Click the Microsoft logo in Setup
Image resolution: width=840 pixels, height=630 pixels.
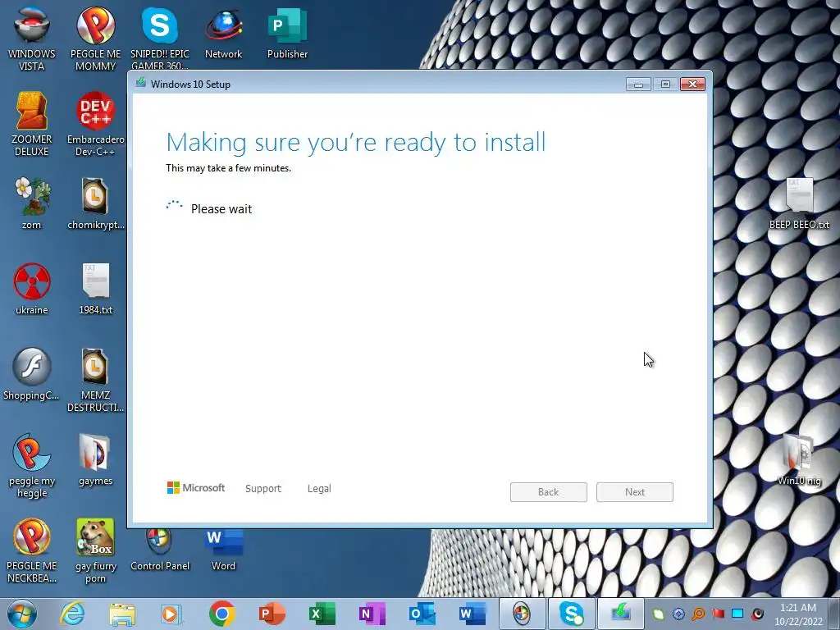point(196,487)
